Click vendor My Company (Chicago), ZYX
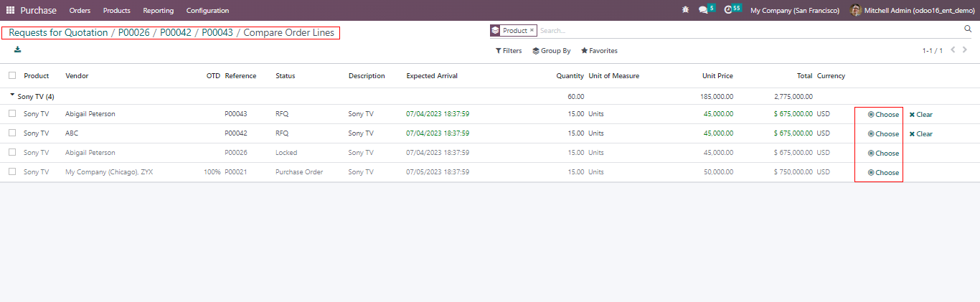The image size is (980, 302). 109,172
